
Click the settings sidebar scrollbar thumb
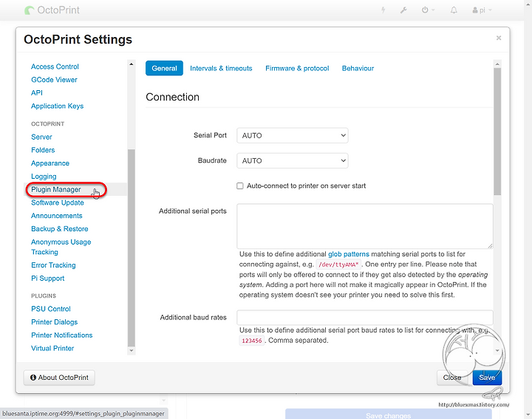(132, 248)
